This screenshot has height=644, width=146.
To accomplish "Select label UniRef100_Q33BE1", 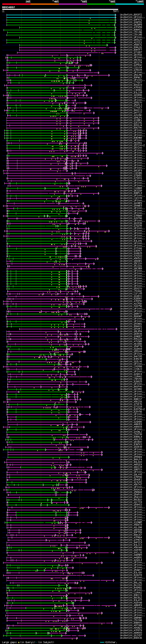I will coord(131,120).
